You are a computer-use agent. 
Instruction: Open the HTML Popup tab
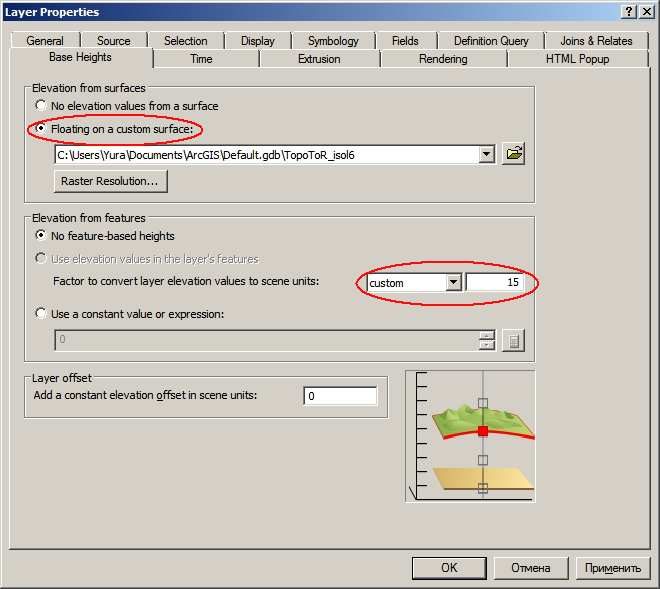[577, 59]
